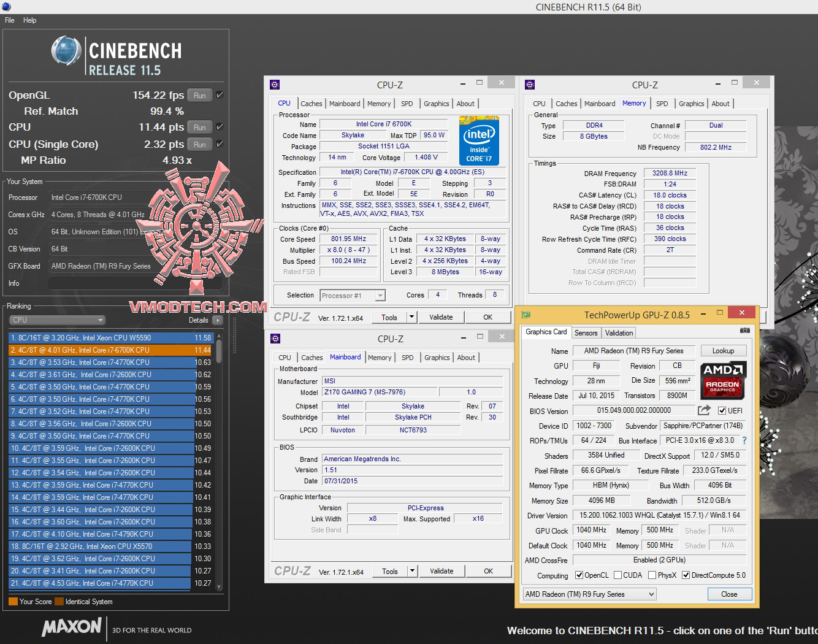This screenshot has width=818, height=644.
Task: Toggle the UEFI checkbox in GPU-Z
Action: pos(722,411)
